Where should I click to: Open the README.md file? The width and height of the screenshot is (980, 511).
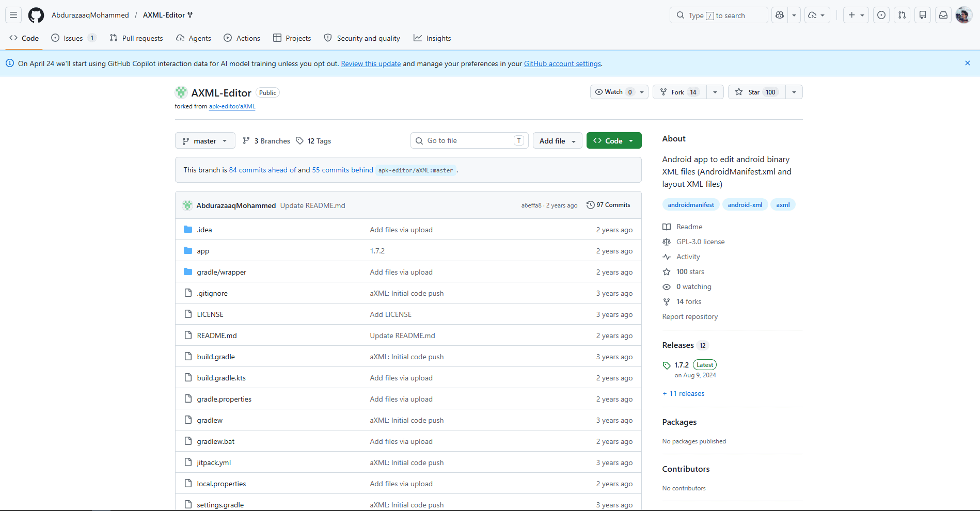(217, 336)
